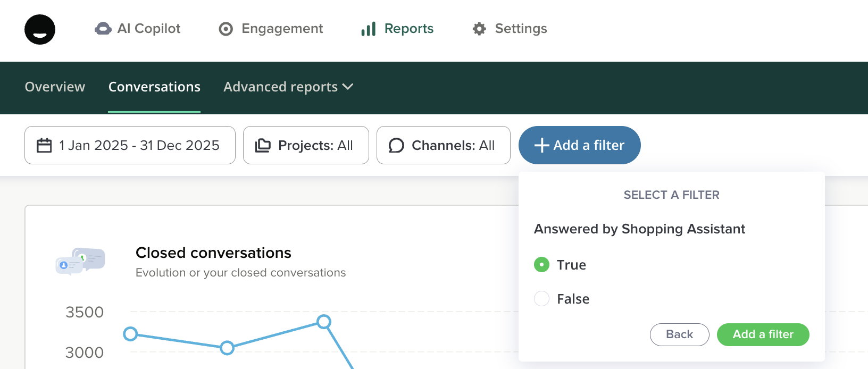868x369 pixels.
Task: Select the False radio button
Action: pyautogui.click(x=541, y=299)
